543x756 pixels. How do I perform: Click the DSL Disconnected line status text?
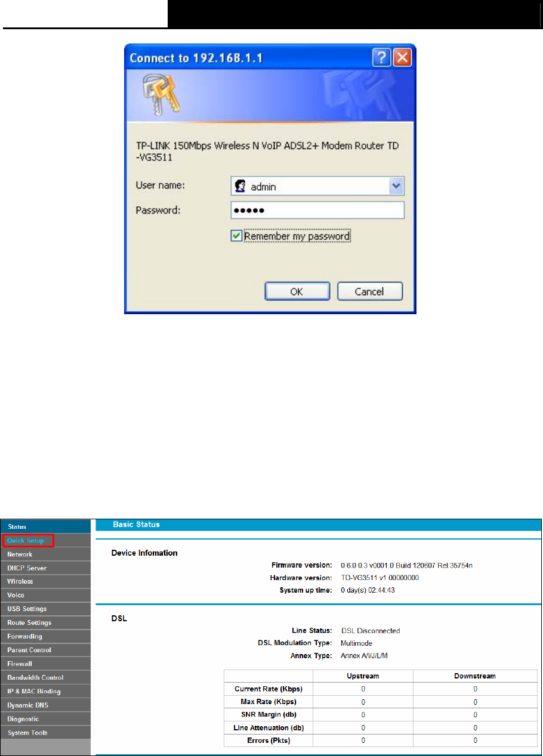point(371,630)
